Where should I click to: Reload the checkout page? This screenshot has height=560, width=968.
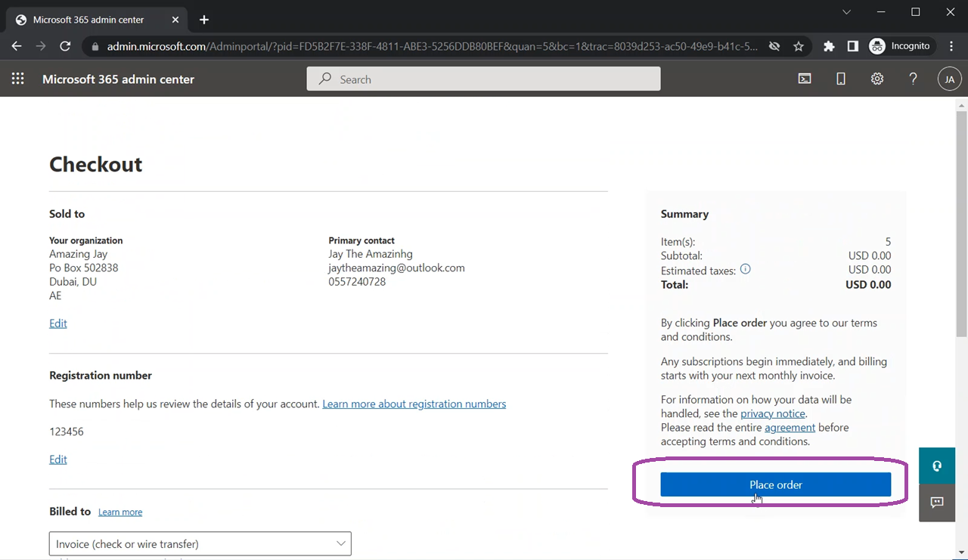point(65,46)
